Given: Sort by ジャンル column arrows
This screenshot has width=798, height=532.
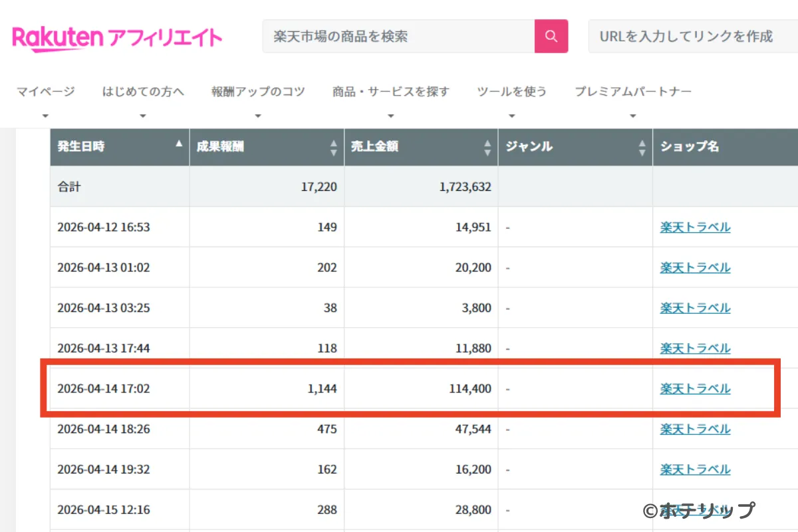Looking at the screenshot, I should click(642, 148).
